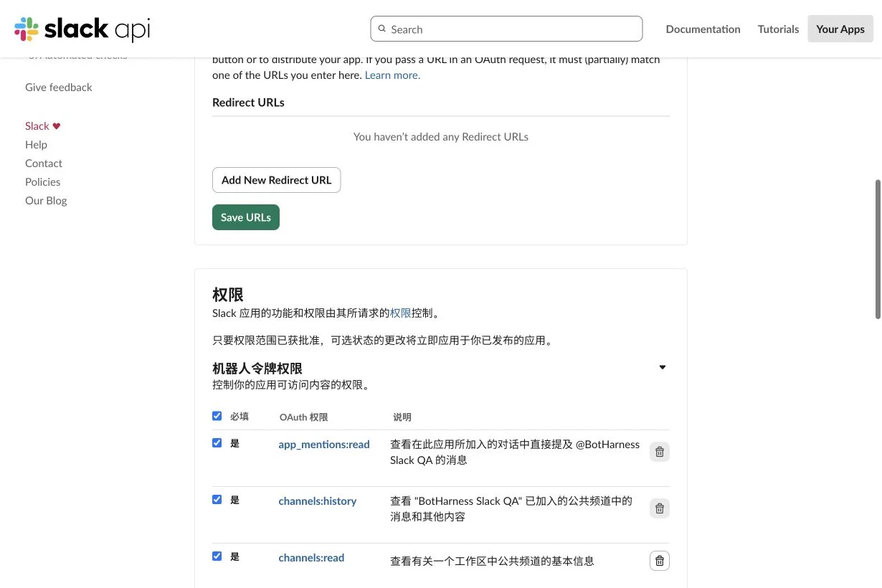Click the Save URLs button

pos(246,217)
